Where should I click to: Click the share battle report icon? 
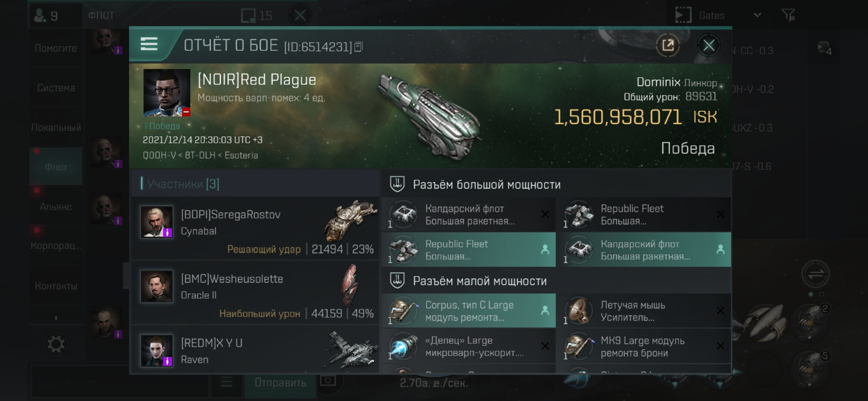pos(668,46)
